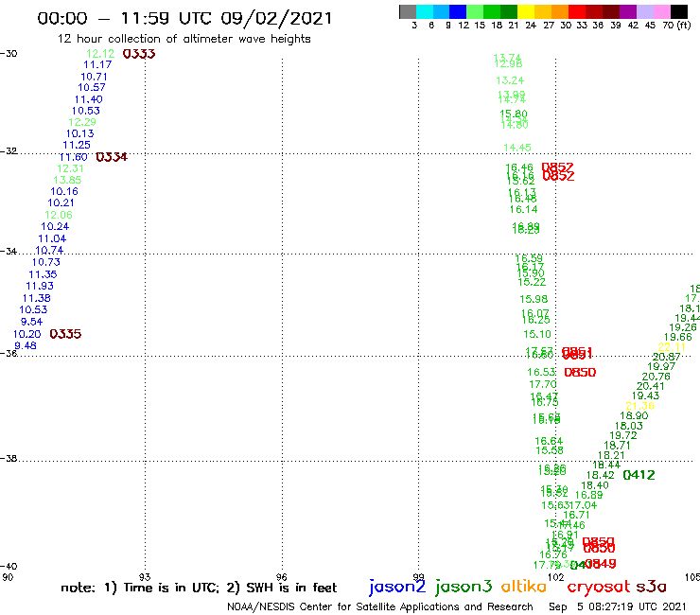
Task: Select the altika legend label
Action: (x=523, y=587)
